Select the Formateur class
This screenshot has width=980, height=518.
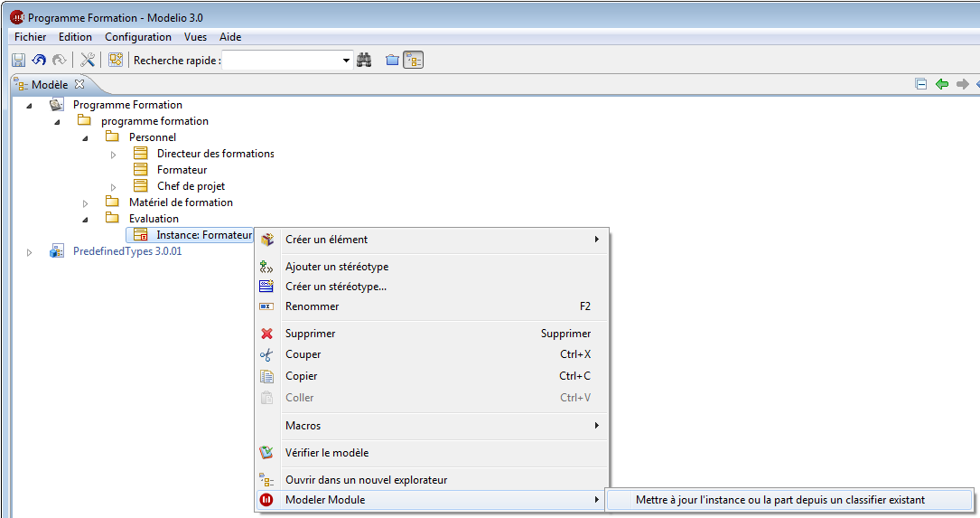coord(182,170)
